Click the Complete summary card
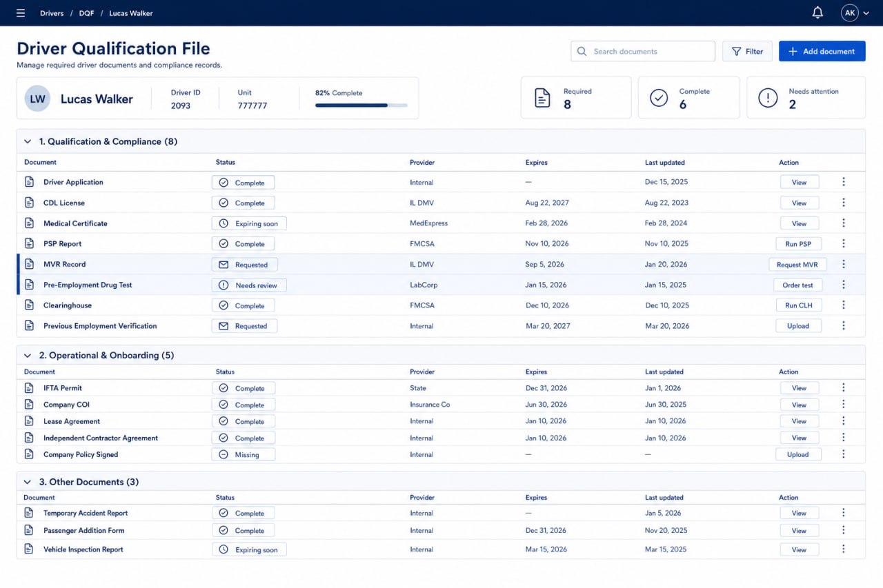The width and height of the screenshot is (883, 588). (x=688, y=98)
